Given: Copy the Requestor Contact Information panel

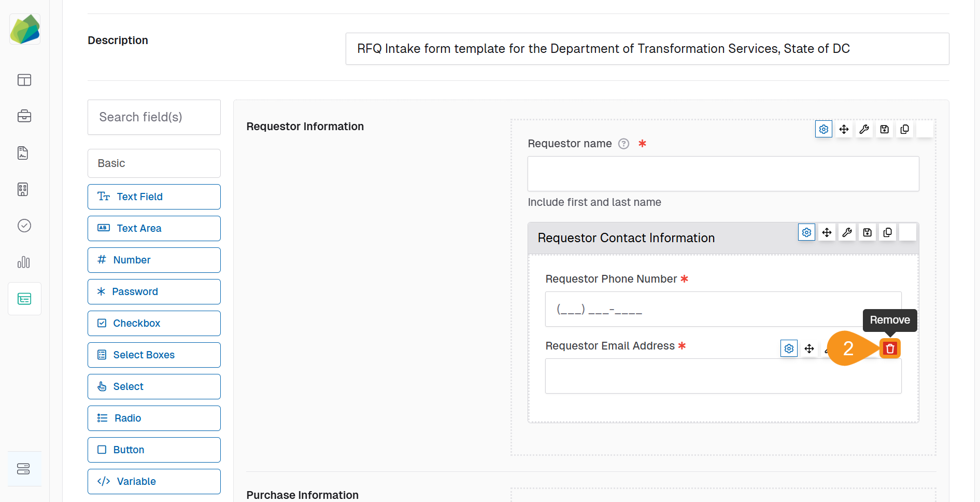Looking at the screenshot, I should coord(887,232).
